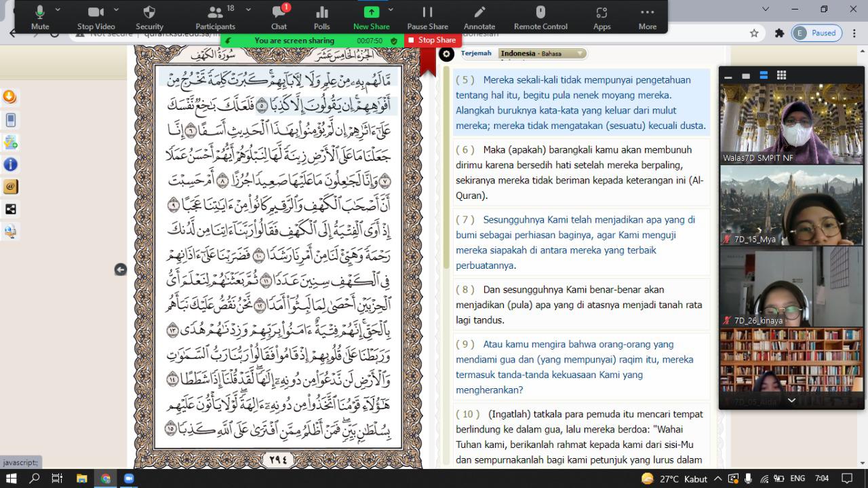868x488 pixels.
Task: Switch to gallery grid view in video panel
Action: [x=781, y=77]
